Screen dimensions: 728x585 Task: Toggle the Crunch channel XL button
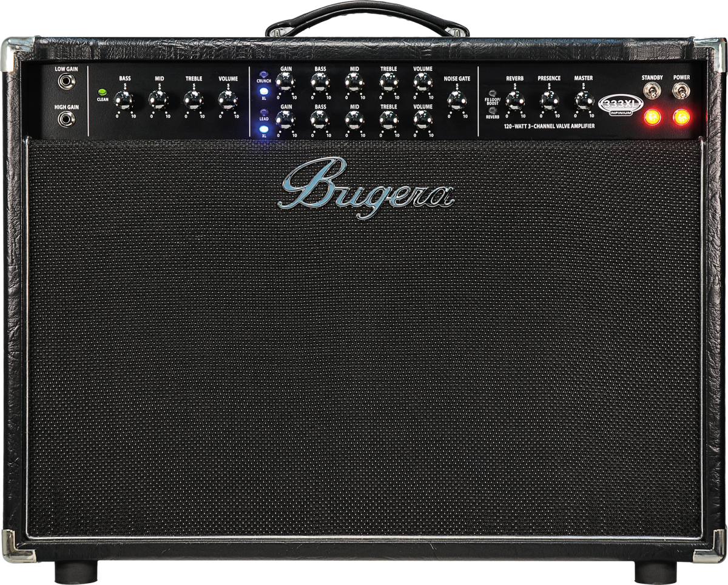point(264,91)
